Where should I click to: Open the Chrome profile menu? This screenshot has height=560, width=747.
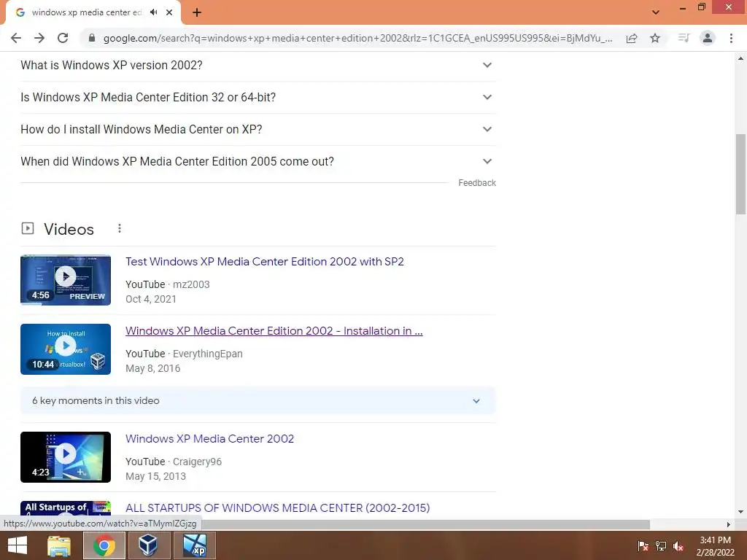tap(708, 38)
